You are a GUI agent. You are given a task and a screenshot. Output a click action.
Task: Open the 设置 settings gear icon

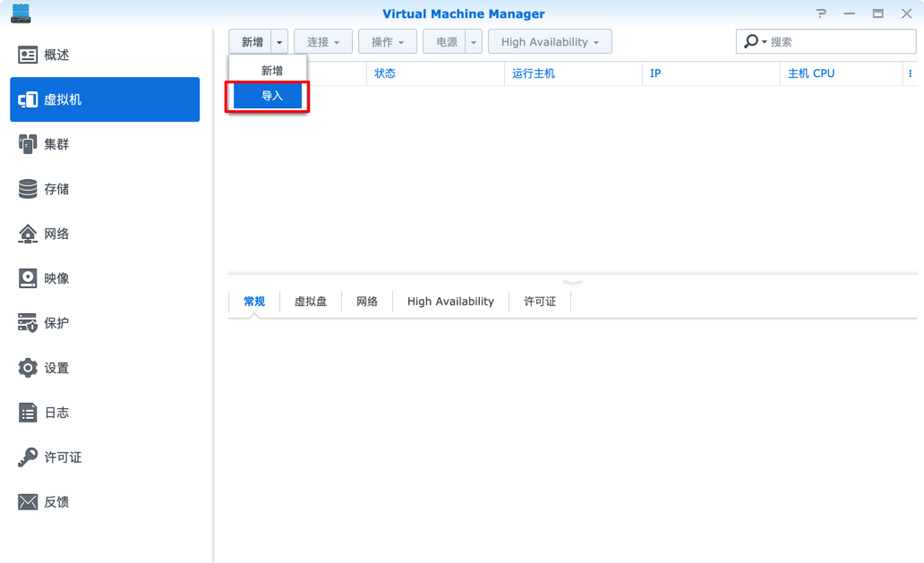(28, 368)
